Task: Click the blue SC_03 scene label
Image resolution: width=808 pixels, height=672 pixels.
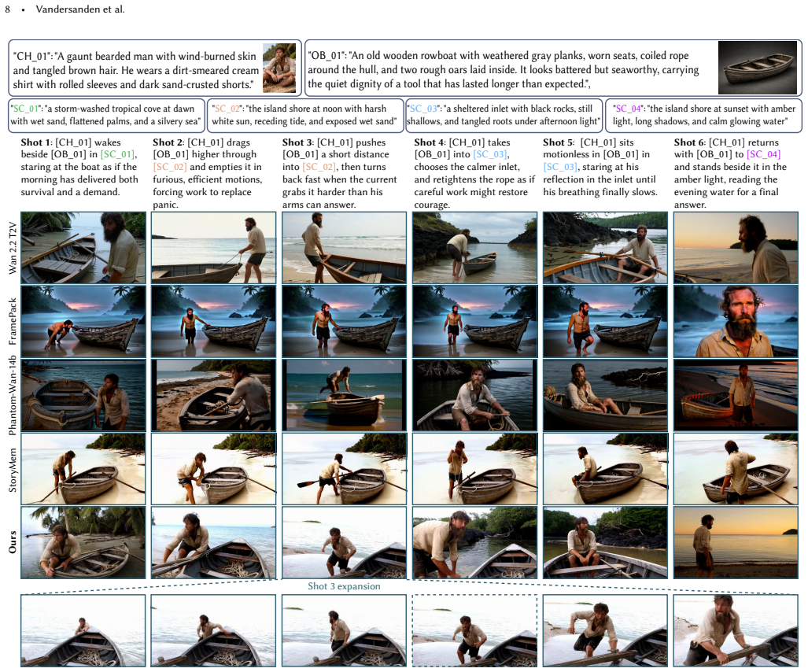Action: pyautogui.click(x=423, y=109)
